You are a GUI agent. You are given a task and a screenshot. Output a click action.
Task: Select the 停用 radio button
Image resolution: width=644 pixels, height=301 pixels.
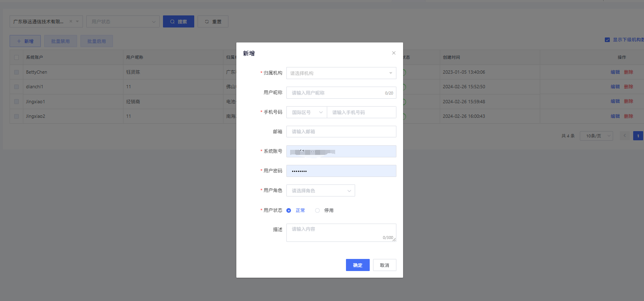click(318, 211)
